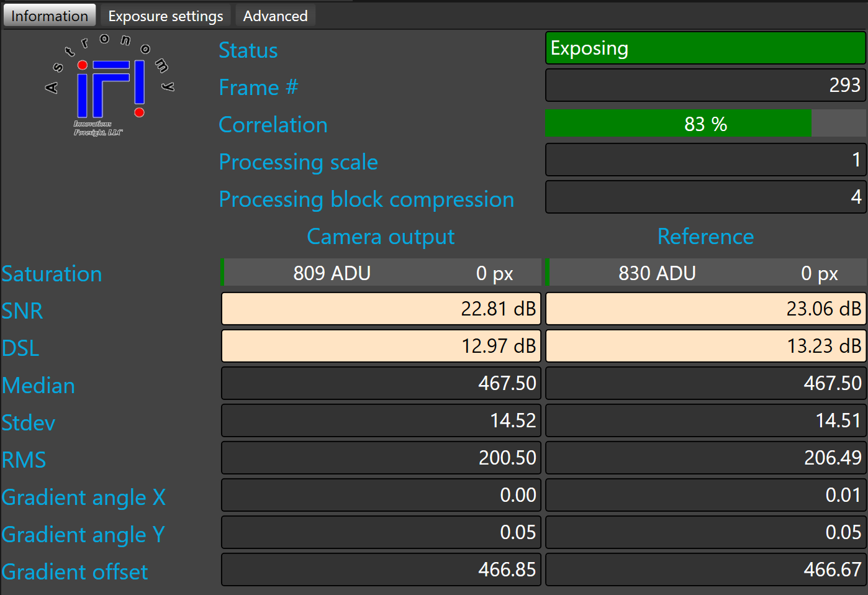Click the Gradient angle X label
Screen dimensions: 868x595
(x=84, y=497)
